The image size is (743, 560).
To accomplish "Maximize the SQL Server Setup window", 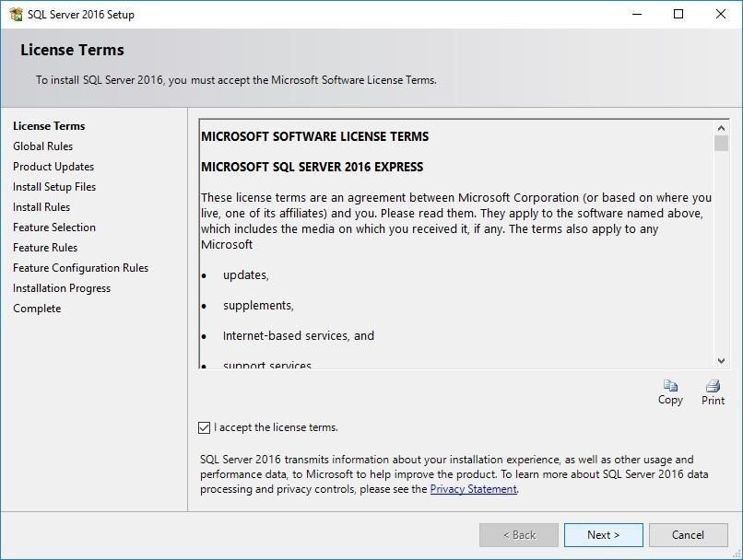I will [x=678, y=15].
